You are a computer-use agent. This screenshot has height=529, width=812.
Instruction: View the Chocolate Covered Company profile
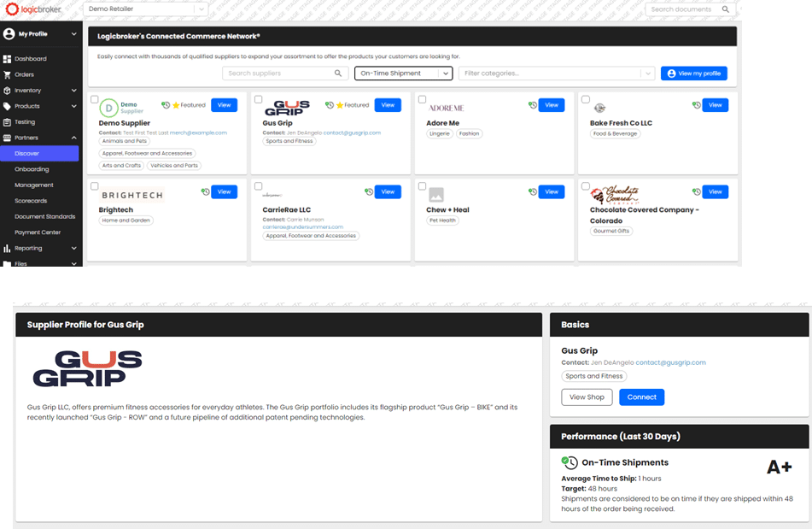point(716,191)
